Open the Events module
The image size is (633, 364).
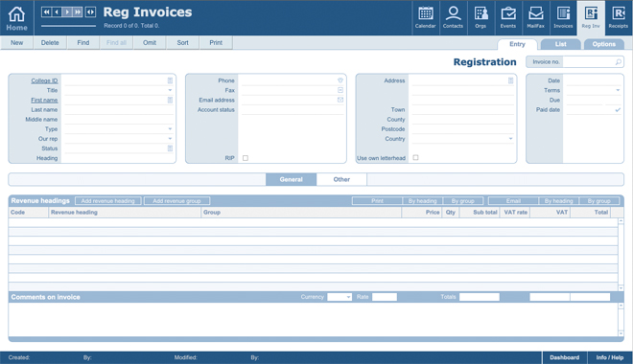(x=508, y=18)
